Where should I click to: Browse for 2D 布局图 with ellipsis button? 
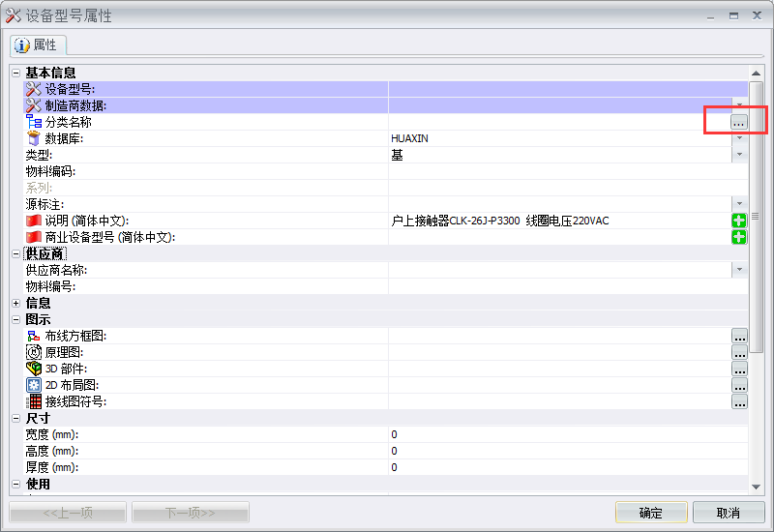click(739, 385)
